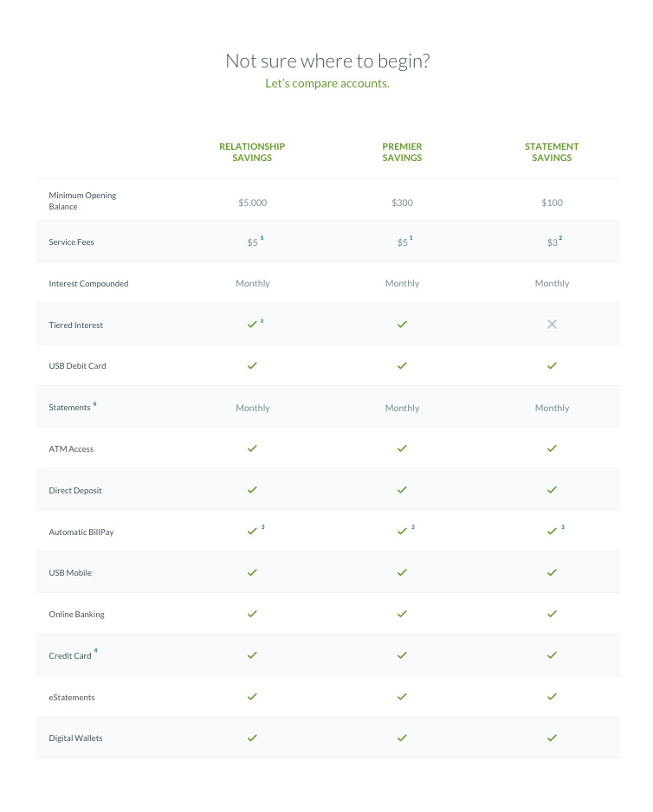This screenshot has height=812, width=653.
Task: Click the Minimum Opening Balance row label
Action: (82, 201)
